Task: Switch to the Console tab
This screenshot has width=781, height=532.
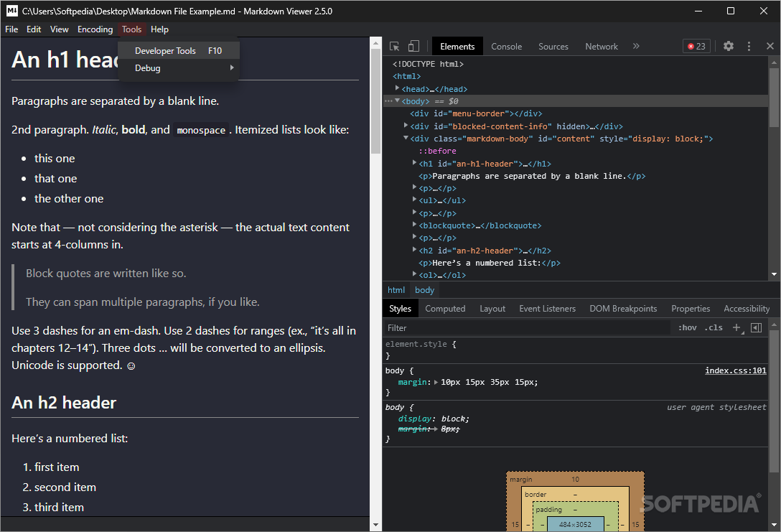Action: [507, 47]
